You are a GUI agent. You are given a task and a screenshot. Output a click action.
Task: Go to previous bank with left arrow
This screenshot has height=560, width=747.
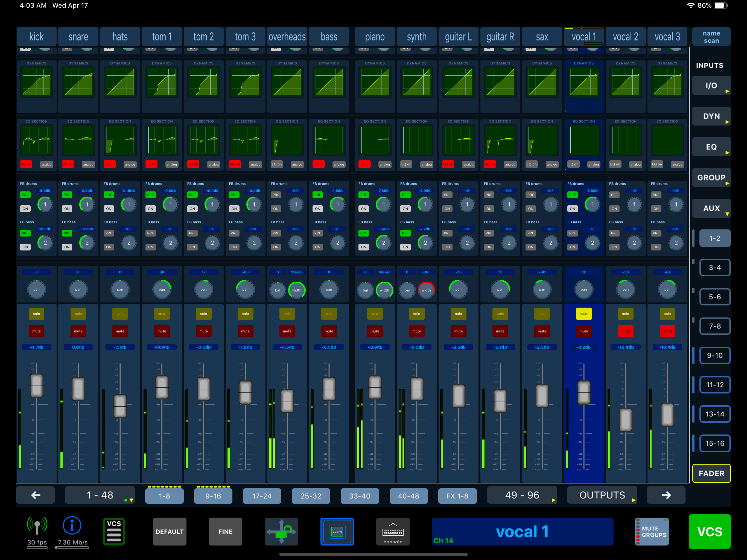tap(36, 495)
